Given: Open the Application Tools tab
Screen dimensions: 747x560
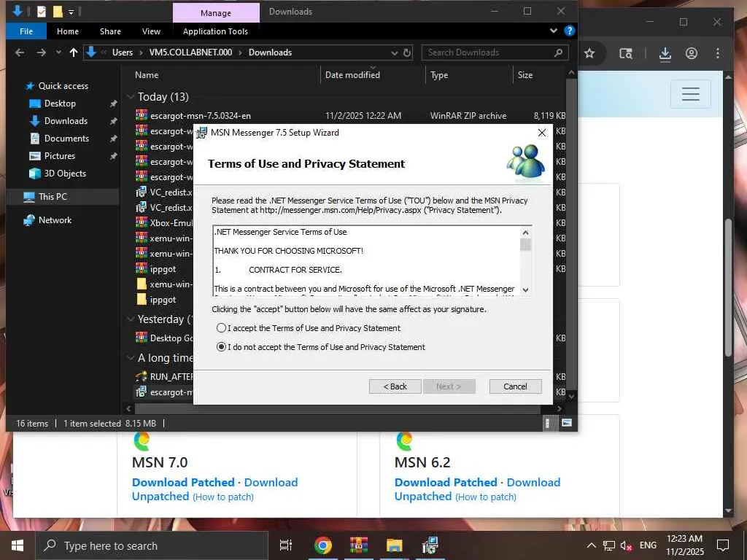Looking at the screenshot, I should coord(215,31).
